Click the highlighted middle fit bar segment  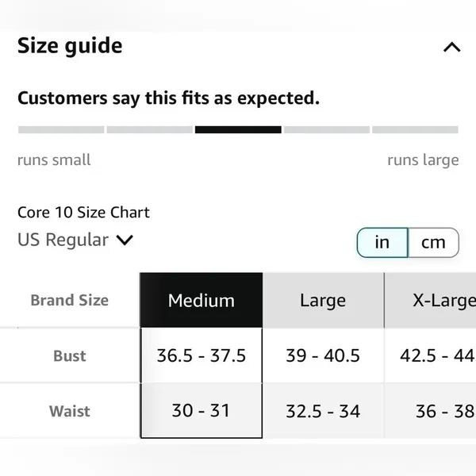tap(238, 129)
